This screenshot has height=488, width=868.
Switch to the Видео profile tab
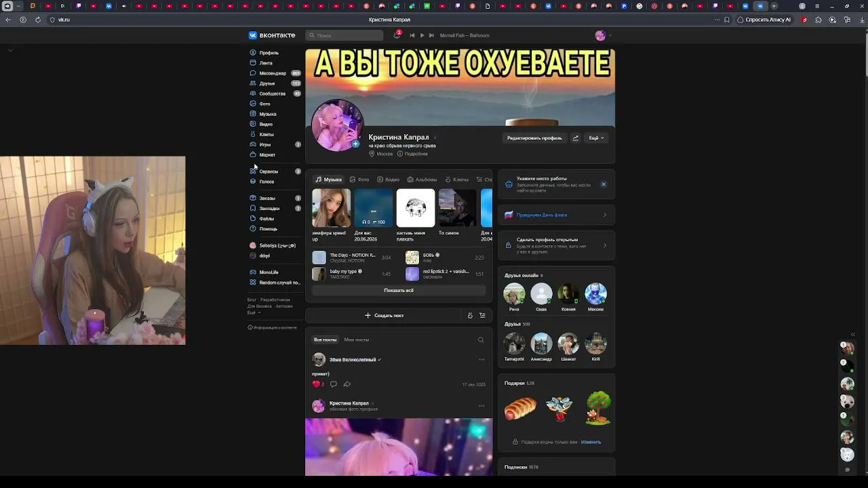point(389,180)
